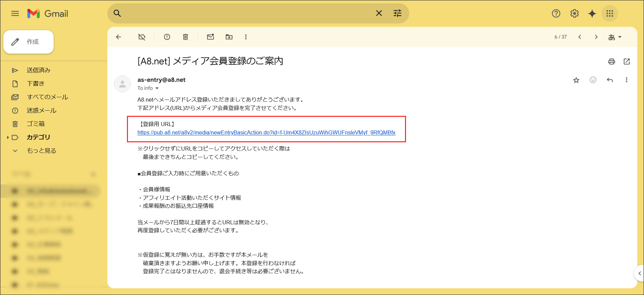This screenshot has height=295, width=644.
Task: Reply with the arrow icon
Action: pyautogui.click(x=610, y=80)
